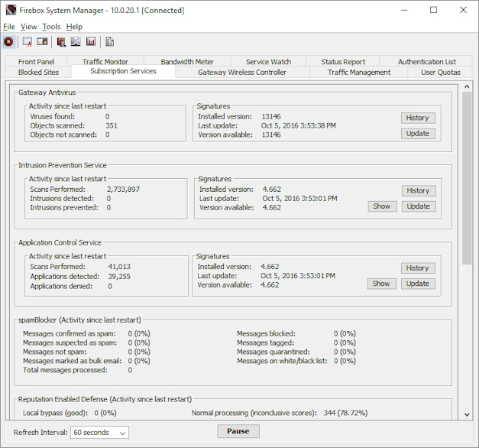Switch to the Traffic Monitor tab
The width and height of the screenshot is (479, 448).
pyautogui.click(x=105, y=62)
